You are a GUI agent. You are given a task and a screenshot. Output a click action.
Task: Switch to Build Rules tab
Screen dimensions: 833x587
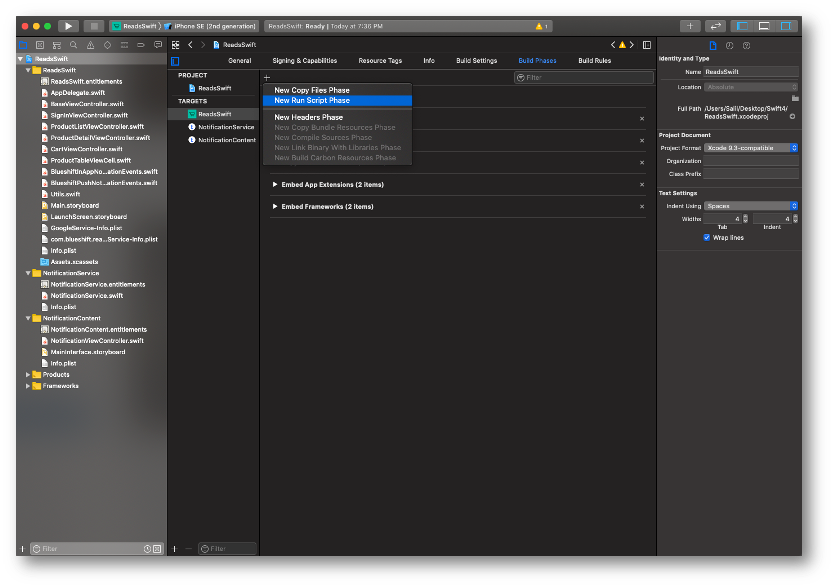[x=594, y=61]
